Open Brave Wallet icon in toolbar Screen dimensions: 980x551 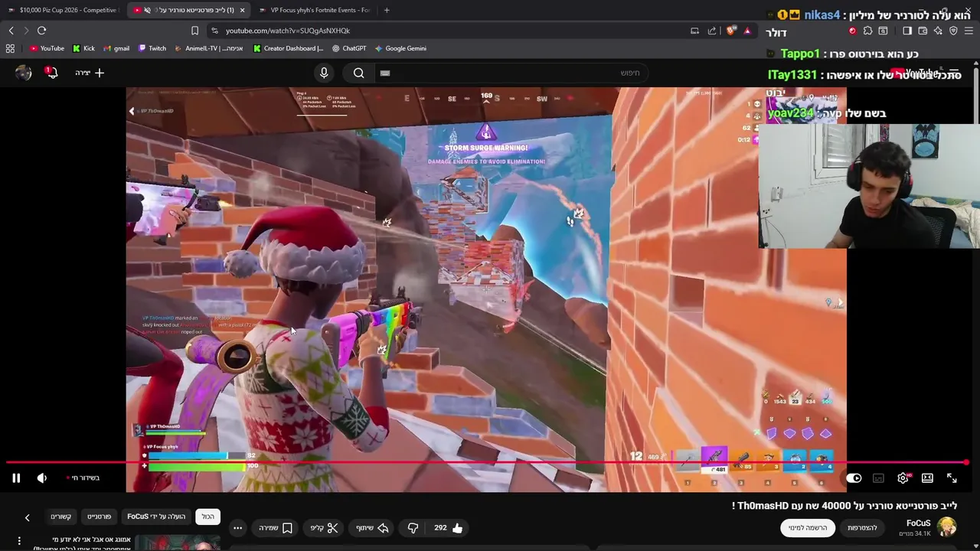pos(923,31)
